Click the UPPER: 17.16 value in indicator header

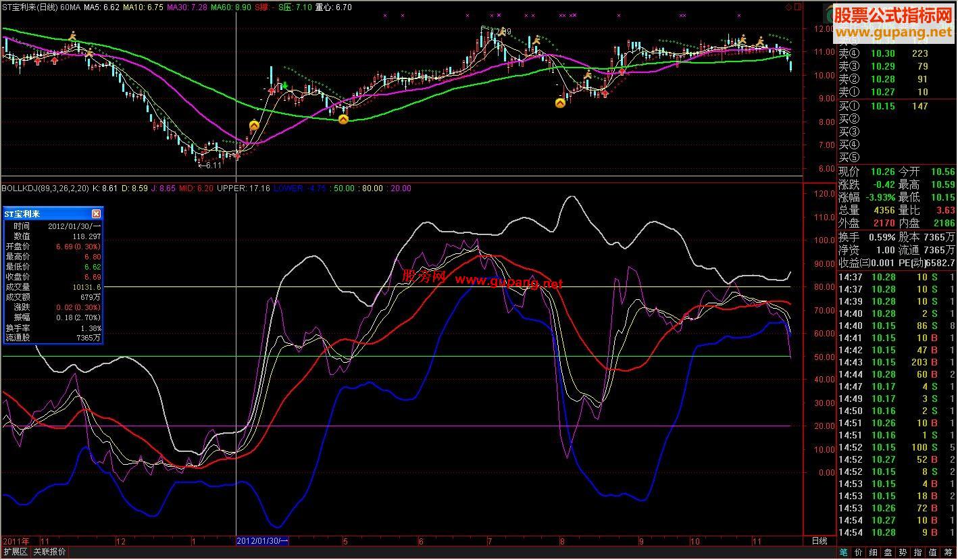pos(243,188)
